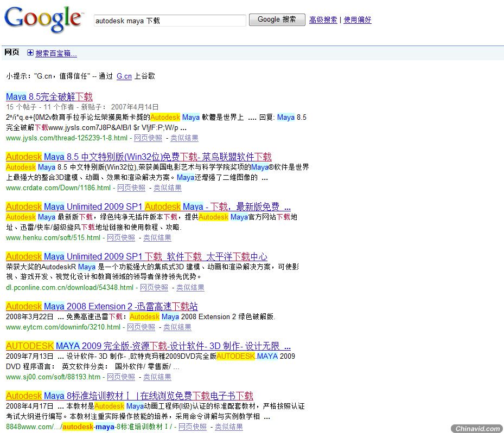Open result AUTODESK MAYA 2009 完全版 设计无限
504x433 pixels.
[148, 346]
